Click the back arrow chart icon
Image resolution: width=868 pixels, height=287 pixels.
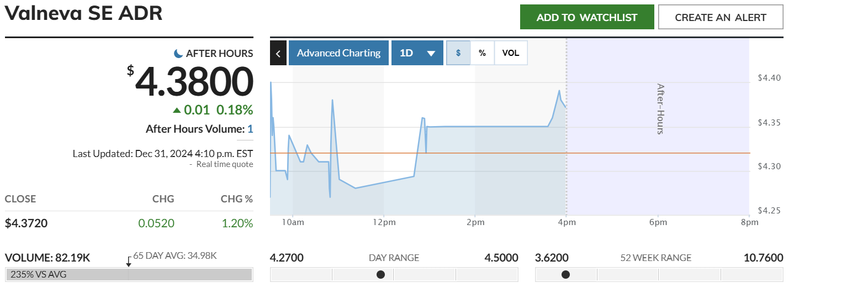pyautogui.click(x=278, y=53)
